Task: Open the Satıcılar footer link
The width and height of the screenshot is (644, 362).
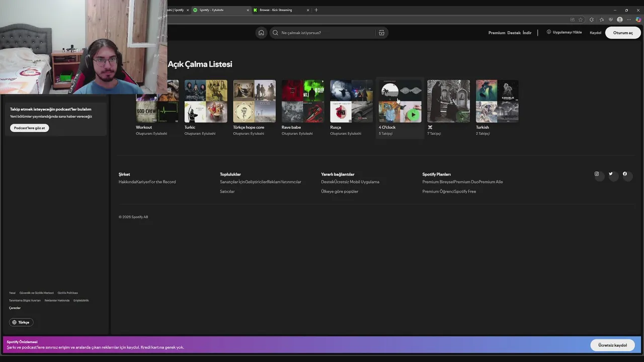Action: [x=227, y=192]
